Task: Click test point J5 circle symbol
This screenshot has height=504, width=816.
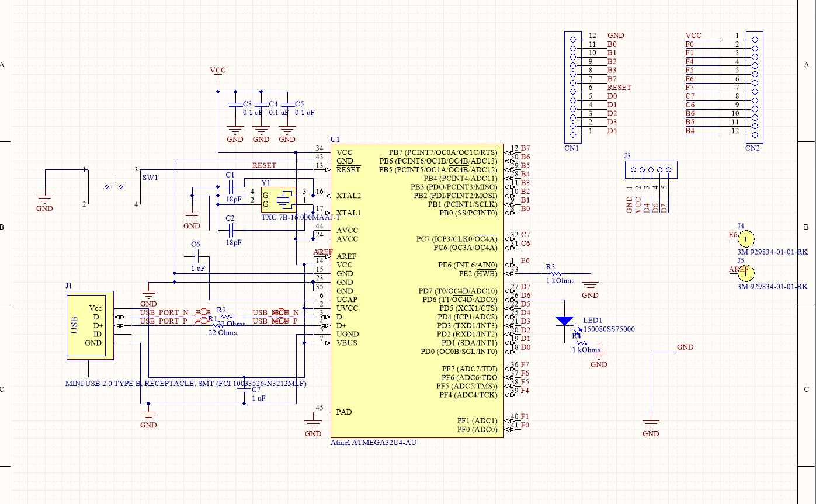Action: [746, 273]
